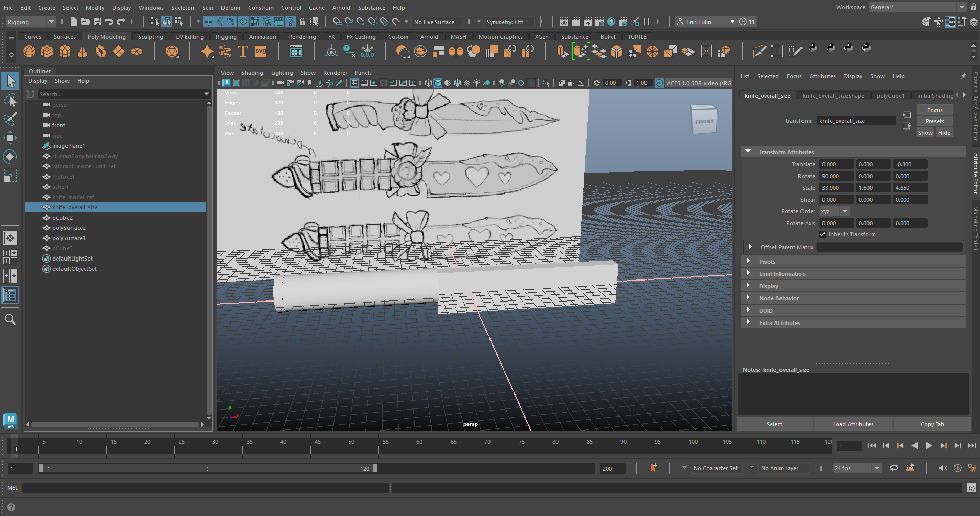
Task: Open the search magnifier in left toolbox
Action: click(x=10, y=320)
